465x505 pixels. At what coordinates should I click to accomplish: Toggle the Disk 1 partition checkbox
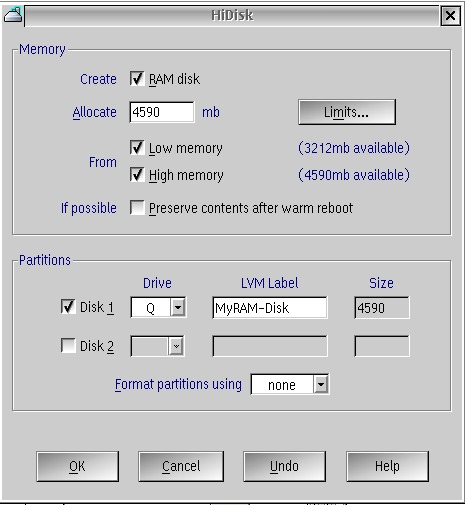tap(68, 307)
